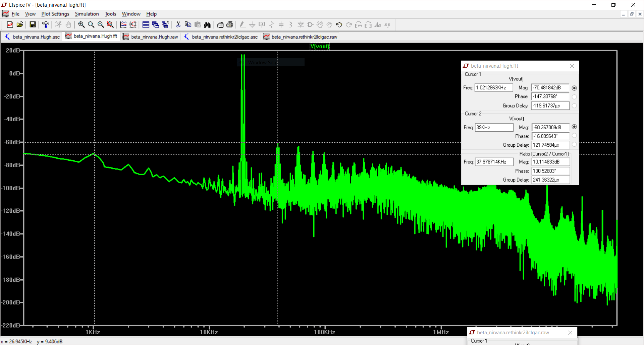Select Cursor 1 Phase radio button
Viewport: 644px width, 345px height.
[574, 97]
